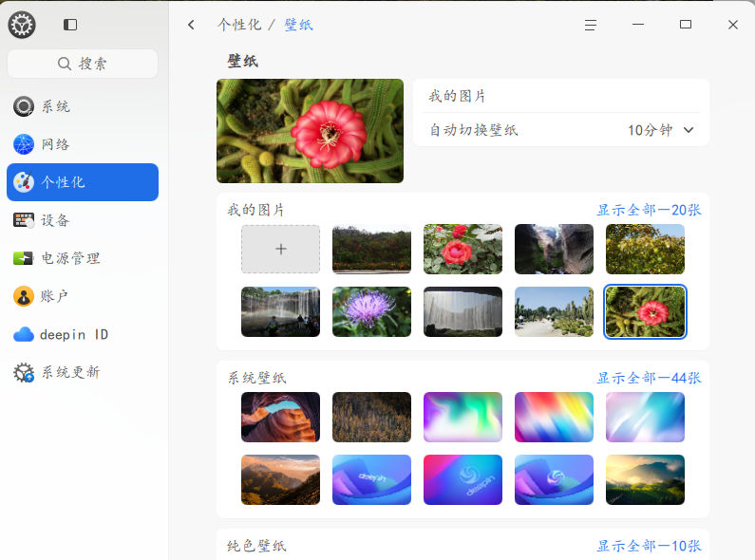Click the 账户 user icon
This screenshot has width=755, height=560.
[x=24, y=296]
